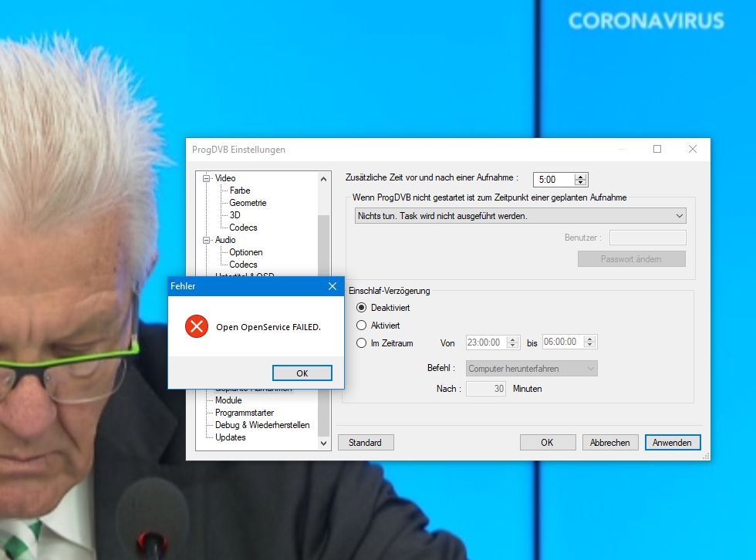Enable the Aktiviert sleep delay option
The image size is (756, 560).
(361, 326)
